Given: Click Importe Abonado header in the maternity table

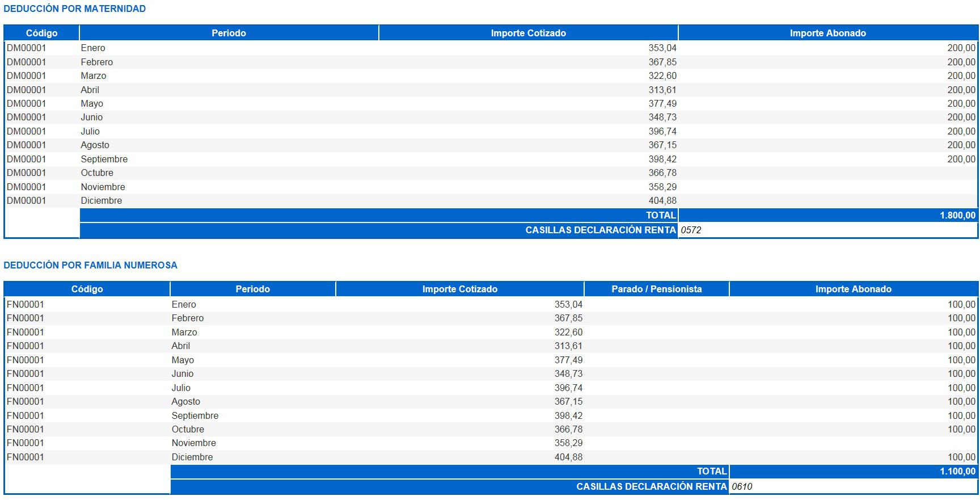Looking at the screenshot, I should (x=827, y=33).
